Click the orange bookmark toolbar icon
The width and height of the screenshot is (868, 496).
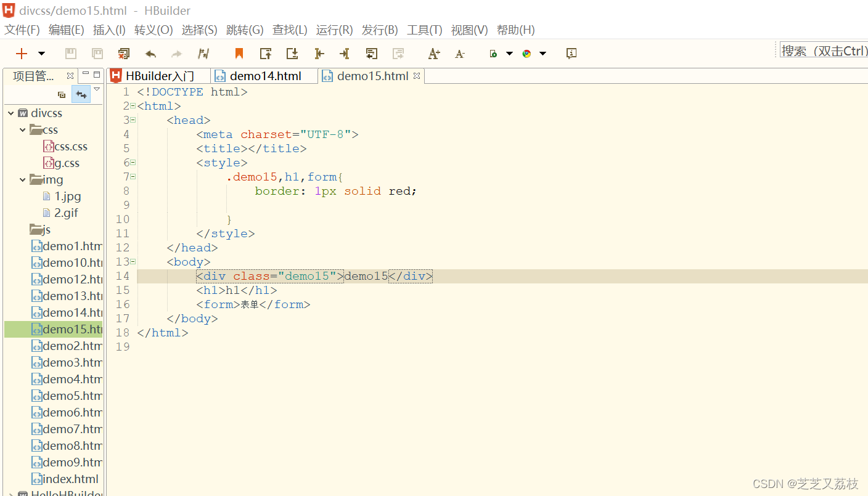point(239,54)
